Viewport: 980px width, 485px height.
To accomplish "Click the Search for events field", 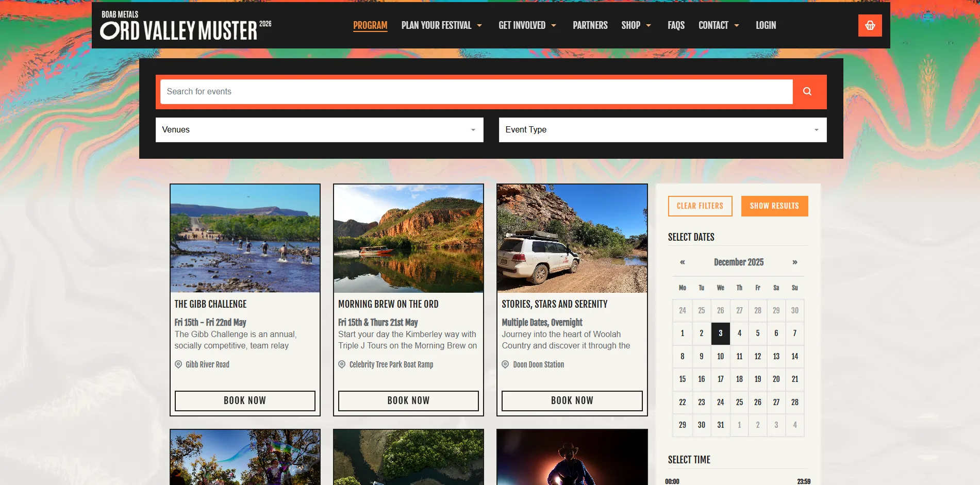I will [x=476, y=92].
